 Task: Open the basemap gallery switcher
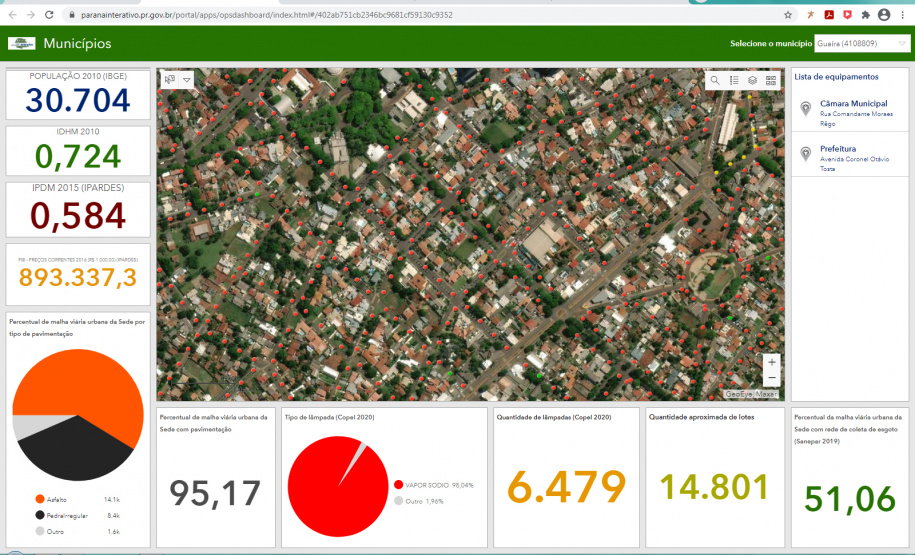pyautogui.click(x=771, y=80)
